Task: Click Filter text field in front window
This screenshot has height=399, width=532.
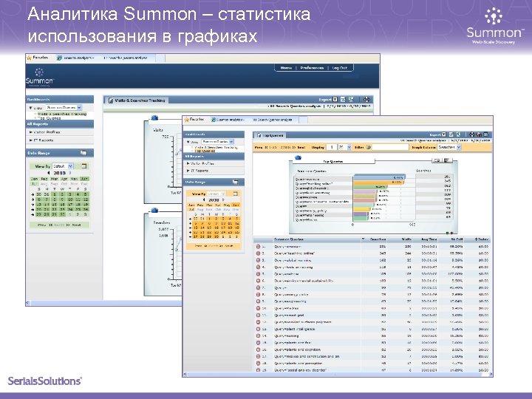Action: click(391, 147)
